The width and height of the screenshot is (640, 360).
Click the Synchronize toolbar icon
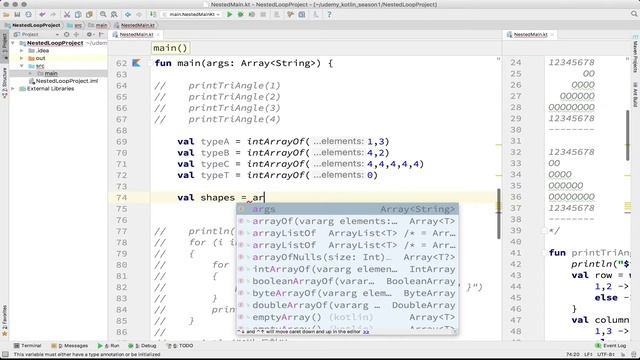[x=28, y=14]
